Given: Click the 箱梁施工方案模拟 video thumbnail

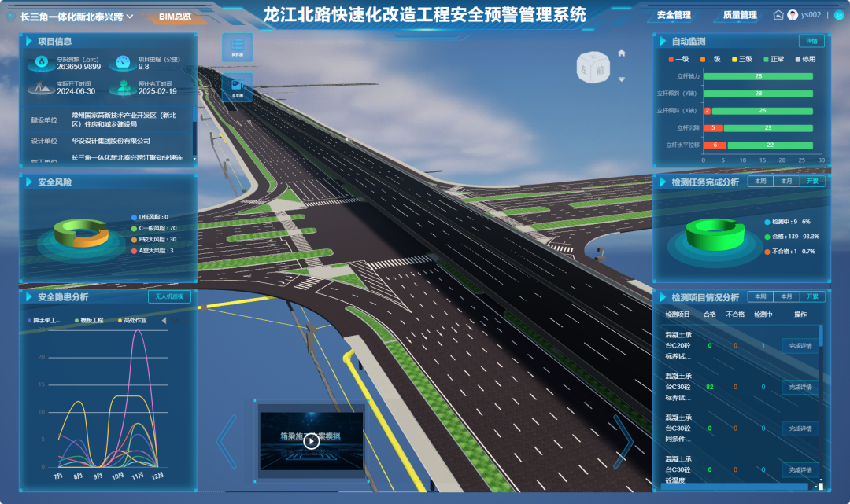Looking at the screenshot, I should pyautogui.click(x=311, y=441).
